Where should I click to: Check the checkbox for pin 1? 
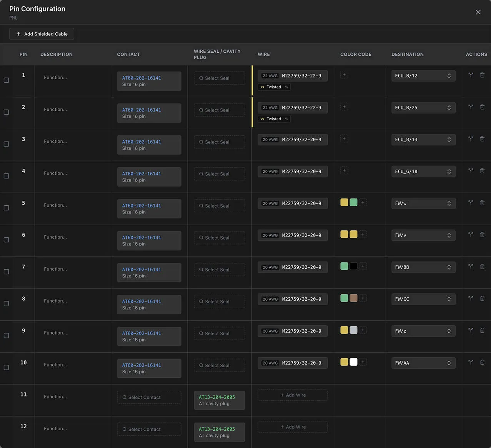pyautogui.click(x=6, y=80)
